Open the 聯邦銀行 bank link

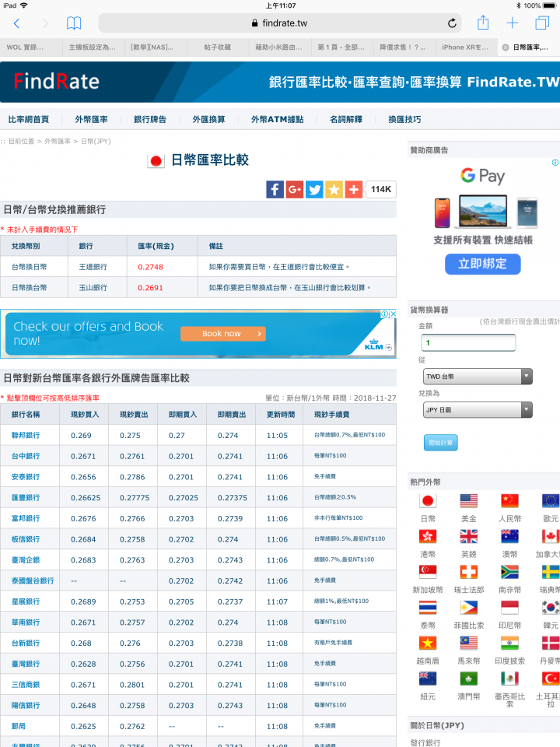tap(26, 435)
